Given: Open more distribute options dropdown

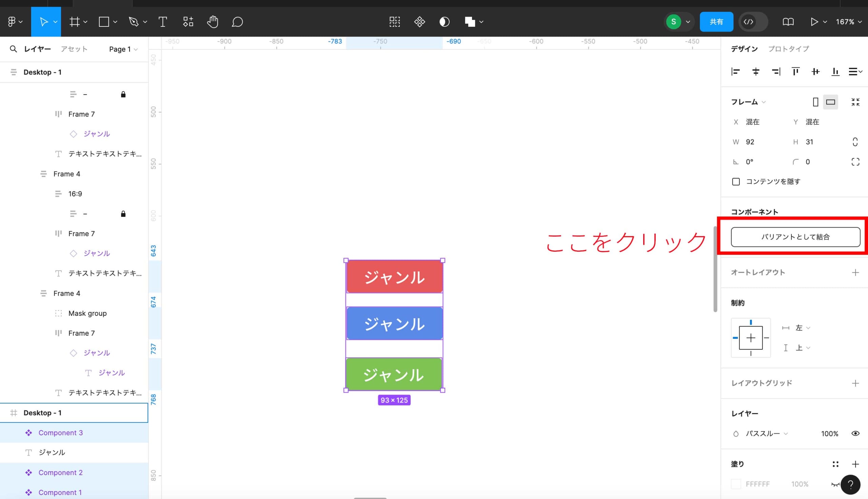Looking at the screenshot, I should 855,71.
